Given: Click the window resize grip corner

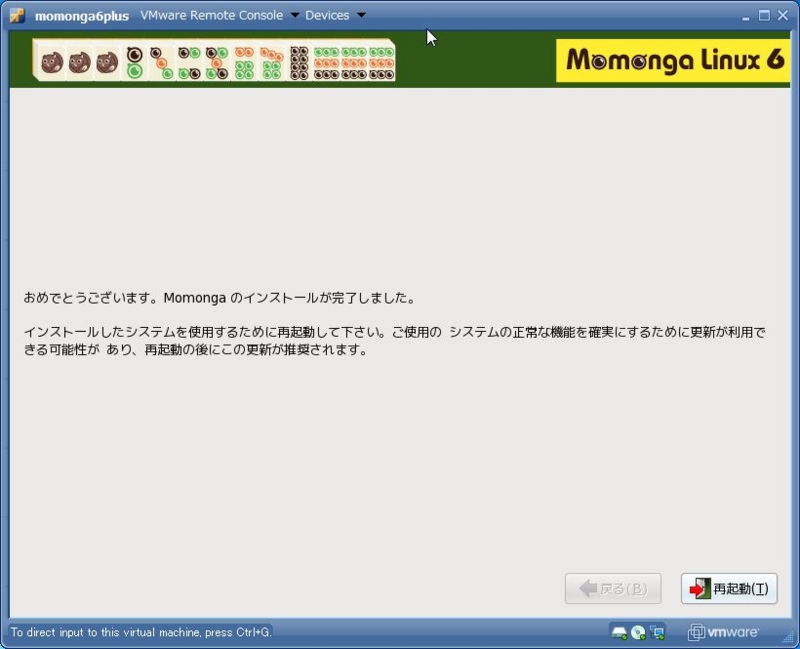Looking at the screenshot, I should [x=788, y=637].
